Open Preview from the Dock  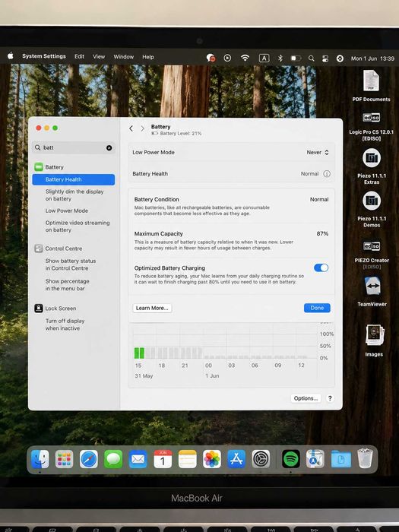click(x=315, y=459)
